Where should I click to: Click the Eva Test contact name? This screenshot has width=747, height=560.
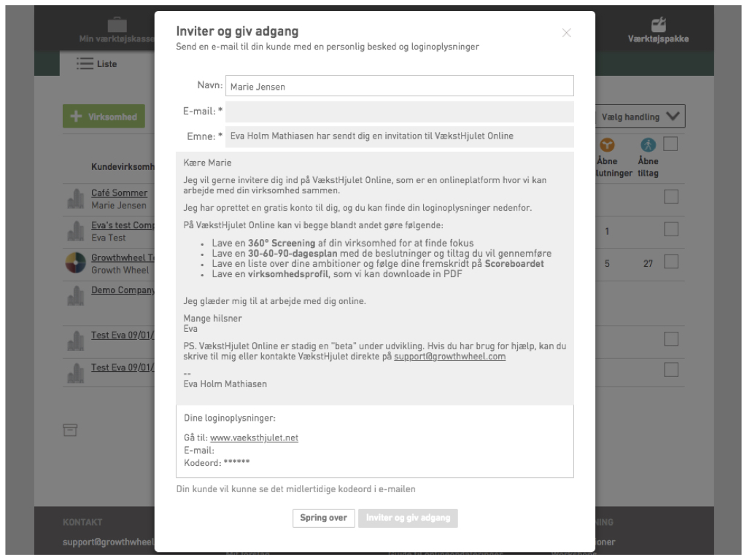[109, 238]
